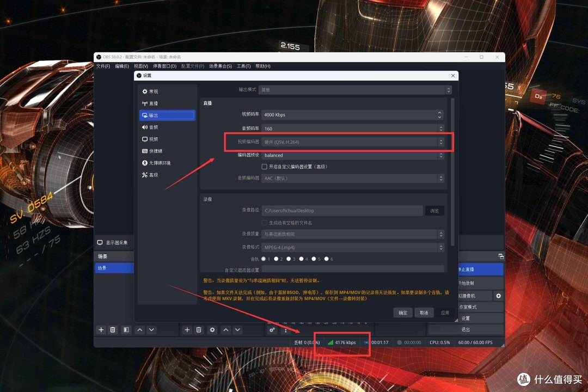Open the 录像格式 MPEG-4 dropdown
The image size is (588, 392).
[x=353, y=248]
